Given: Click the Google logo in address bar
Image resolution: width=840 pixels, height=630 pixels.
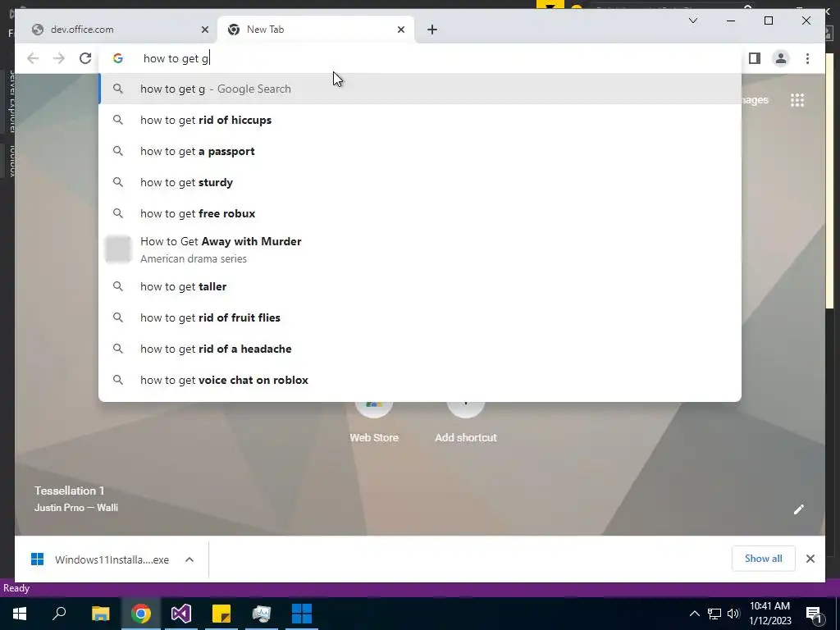Looking at the screenshot, I should (x=118, y=58).
